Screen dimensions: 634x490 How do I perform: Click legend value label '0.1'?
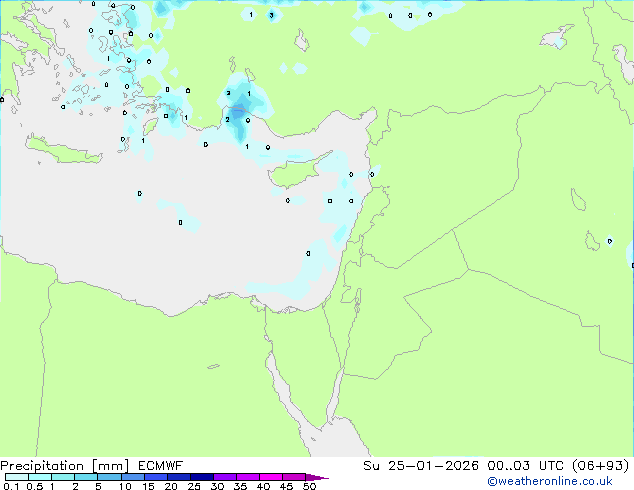(11, 486)
